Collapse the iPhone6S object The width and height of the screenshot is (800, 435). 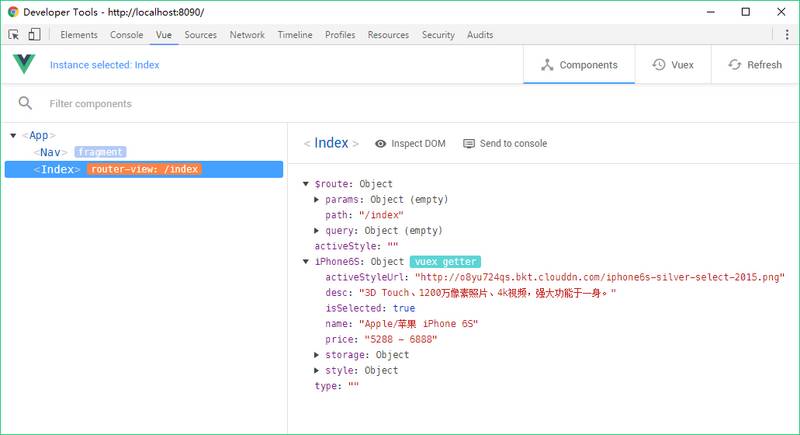(306, 262)
